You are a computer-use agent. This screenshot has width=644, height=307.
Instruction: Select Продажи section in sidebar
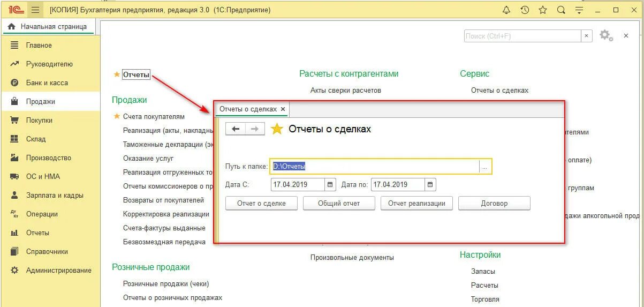tap(50, 101)
